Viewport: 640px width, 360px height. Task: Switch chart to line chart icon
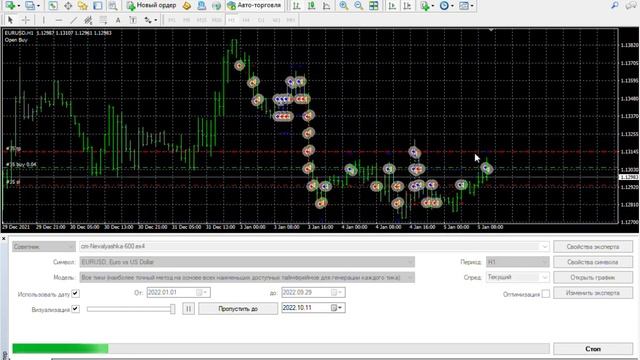coord(327,6)
